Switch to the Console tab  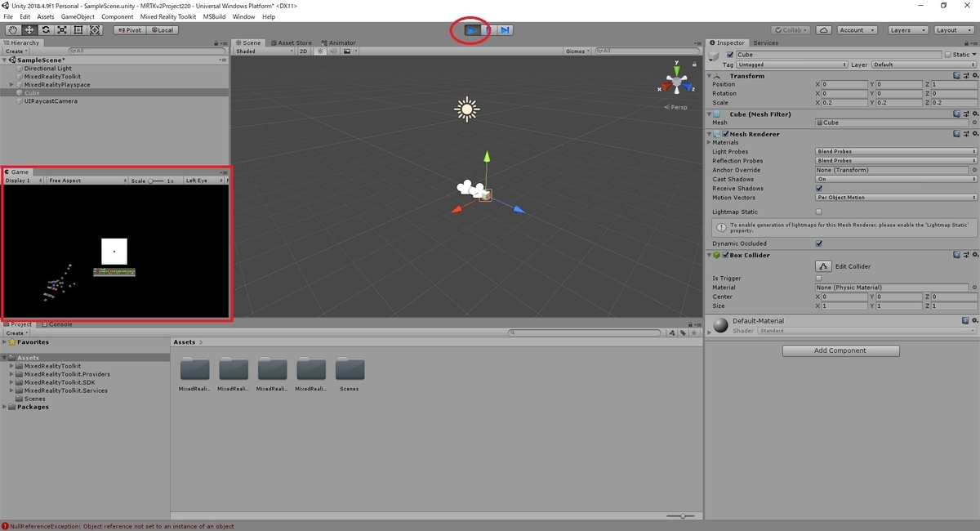click(x=58, y=324)
